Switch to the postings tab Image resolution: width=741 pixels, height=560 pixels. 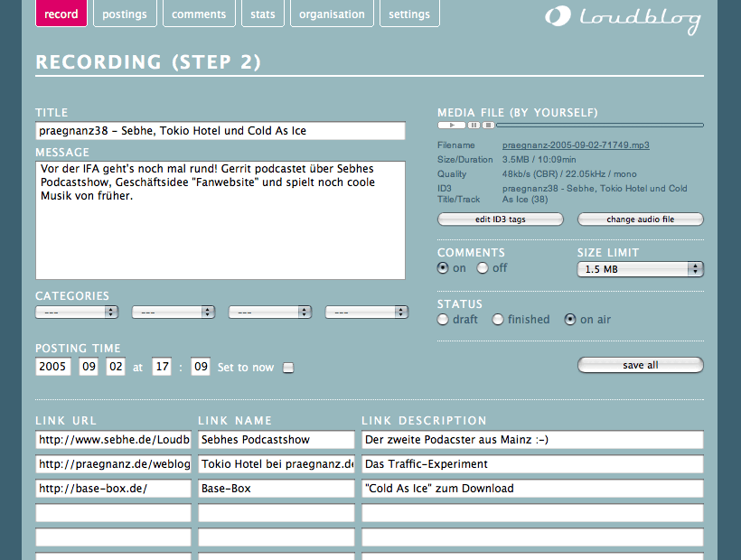(x=125, y=14)
